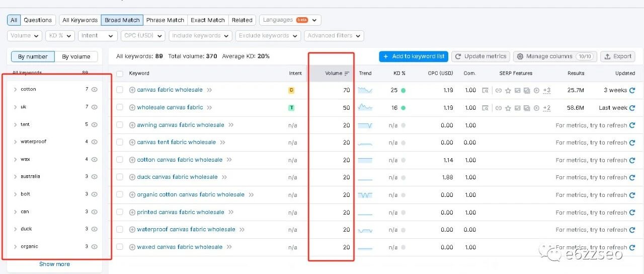644x274 pixels.
Task: Add 'wholesale canvas fabric' keyword via plus icon
Action: 132,108
